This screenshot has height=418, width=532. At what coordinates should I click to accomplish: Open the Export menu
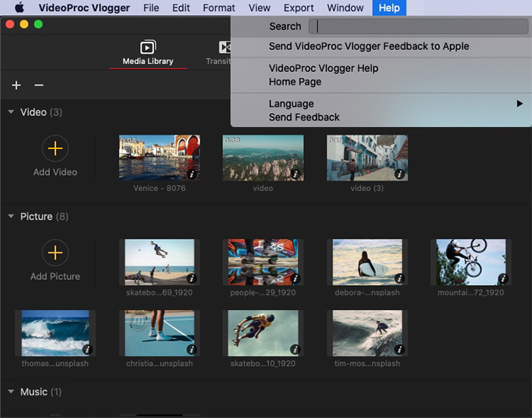pyautogui.click(x=299, y=8)
